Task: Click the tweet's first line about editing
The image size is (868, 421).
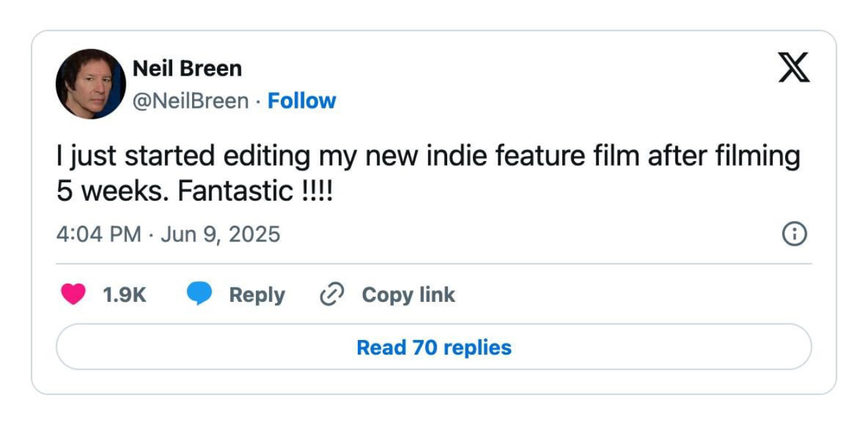Action: point(429,157)
